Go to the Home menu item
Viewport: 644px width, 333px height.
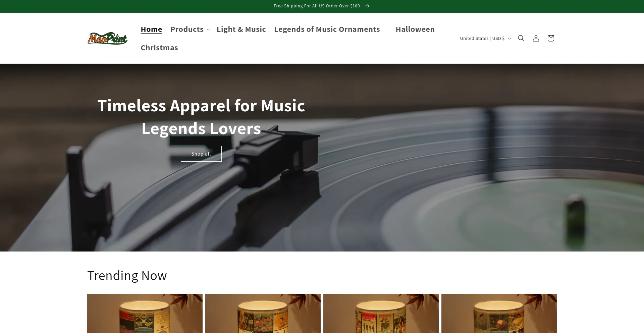click(x=151, y=29)
